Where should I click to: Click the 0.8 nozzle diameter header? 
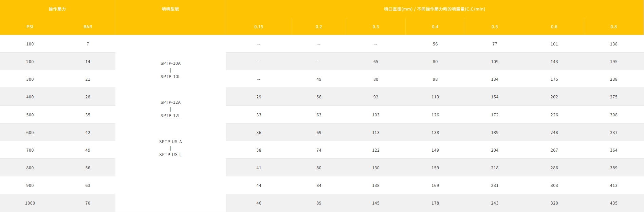coord(613,27)
